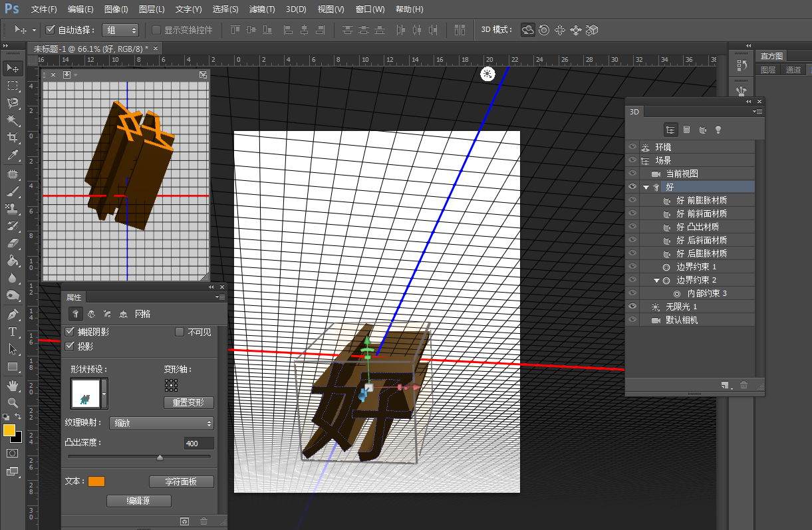Uncheck the Catch Shadows checkbox

click(x=70, y=332)
